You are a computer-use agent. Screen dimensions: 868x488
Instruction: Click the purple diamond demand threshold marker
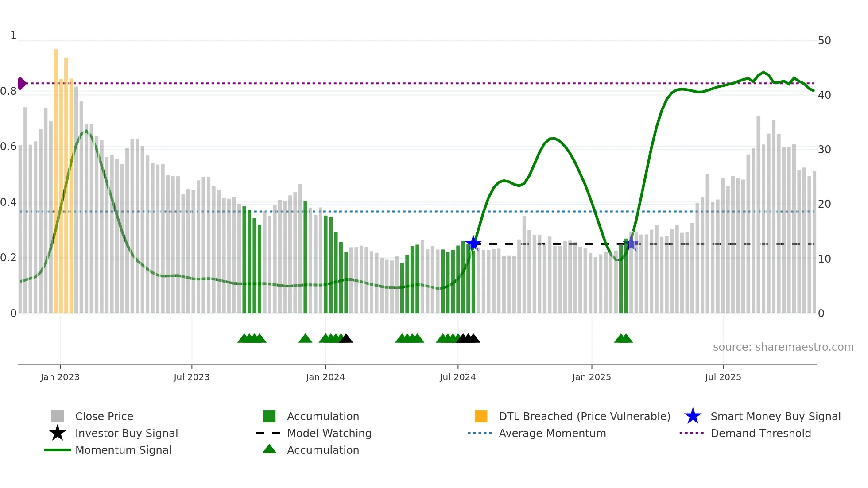(21, 83)
